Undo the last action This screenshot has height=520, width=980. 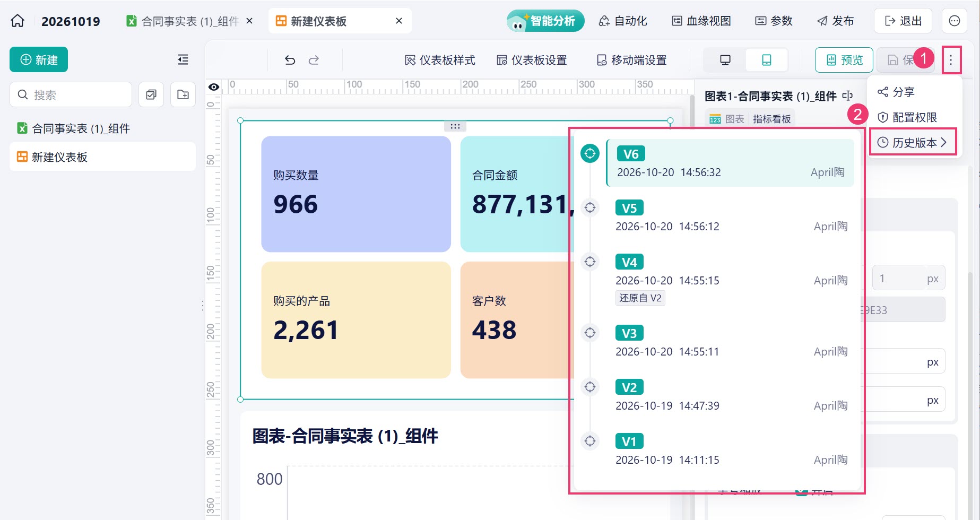tap(290, 60)
